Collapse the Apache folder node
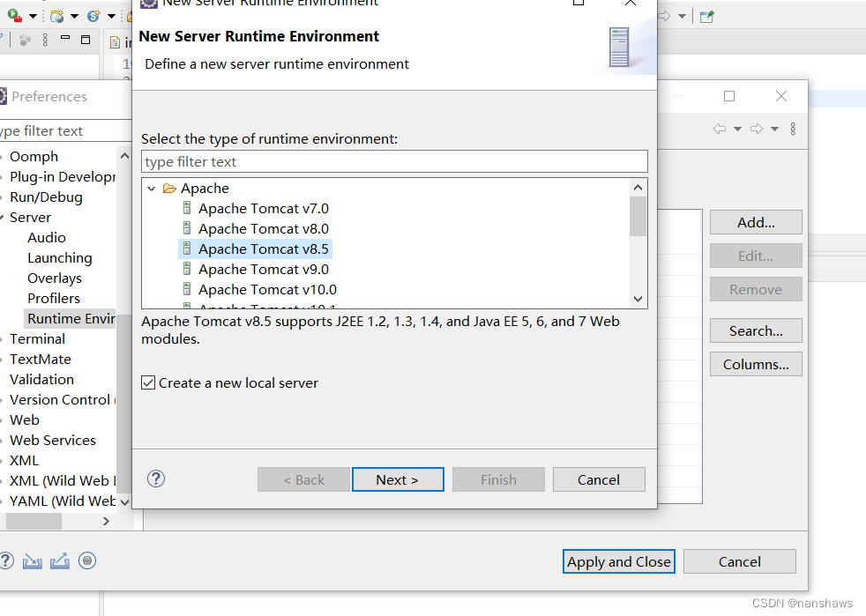The width and height of the screenshot is (866, 616). 152,189
